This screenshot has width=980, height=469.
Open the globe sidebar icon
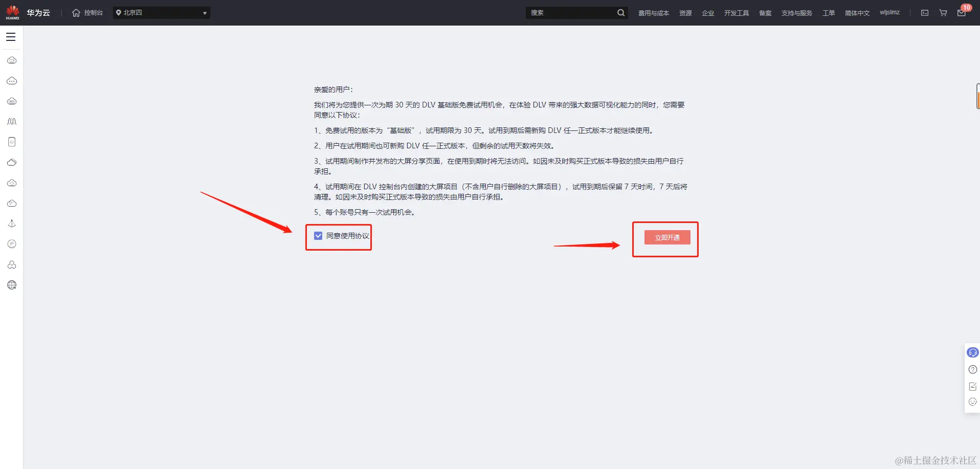tap(12, 285)
